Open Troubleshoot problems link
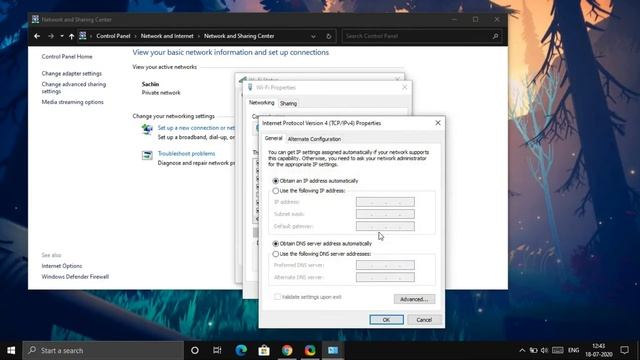Image resolution: width=640 pixels, height=360 pixels. tap(186, 153)
